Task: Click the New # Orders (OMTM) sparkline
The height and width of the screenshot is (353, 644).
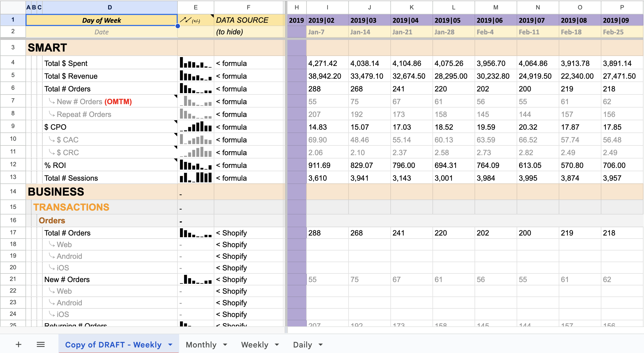Action: [195, 101]
